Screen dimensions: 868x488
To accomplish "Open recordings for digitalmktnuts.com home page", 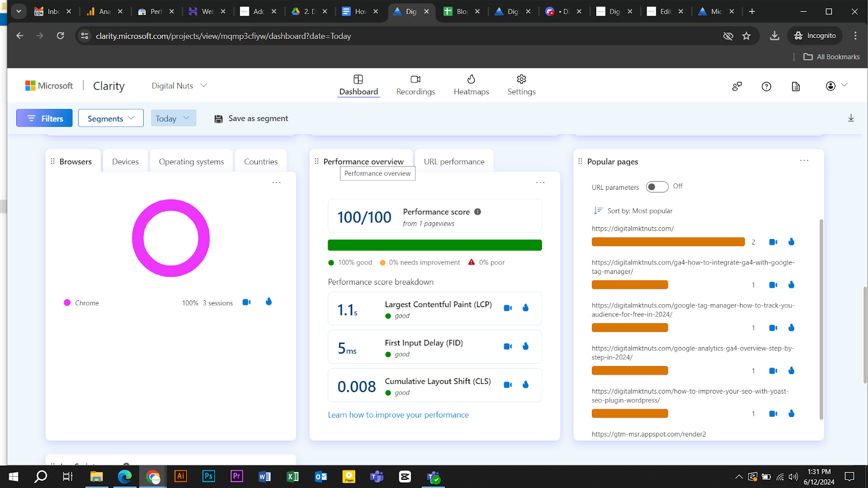I will [773, 242].
